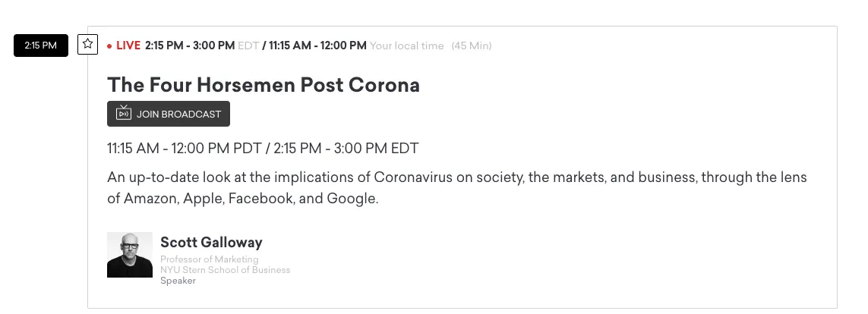This screenshot has height=314, width=868.
Task: Click the TV icon in Join Broadcast
Action: pos(124,114)
